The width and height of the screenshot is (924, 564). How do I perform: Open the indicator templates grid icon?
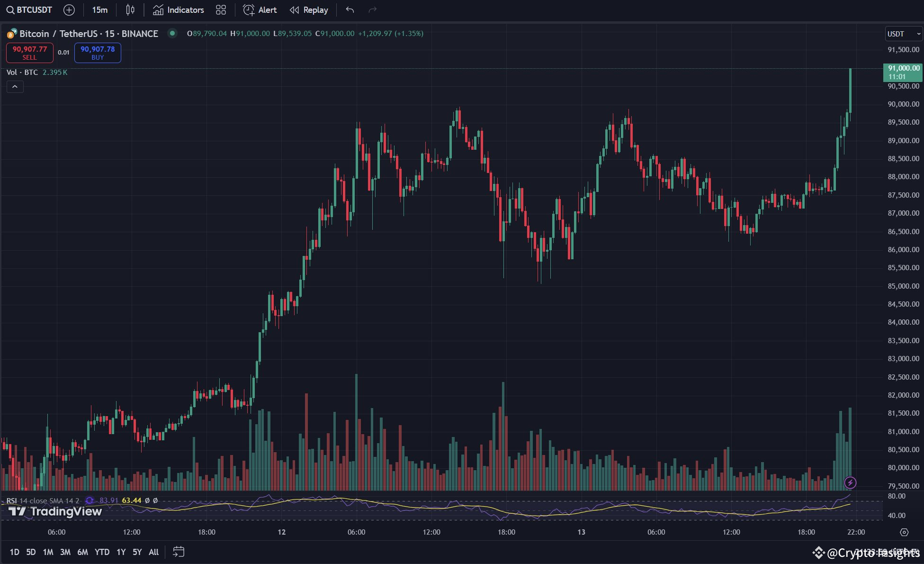tap(221, 9)
